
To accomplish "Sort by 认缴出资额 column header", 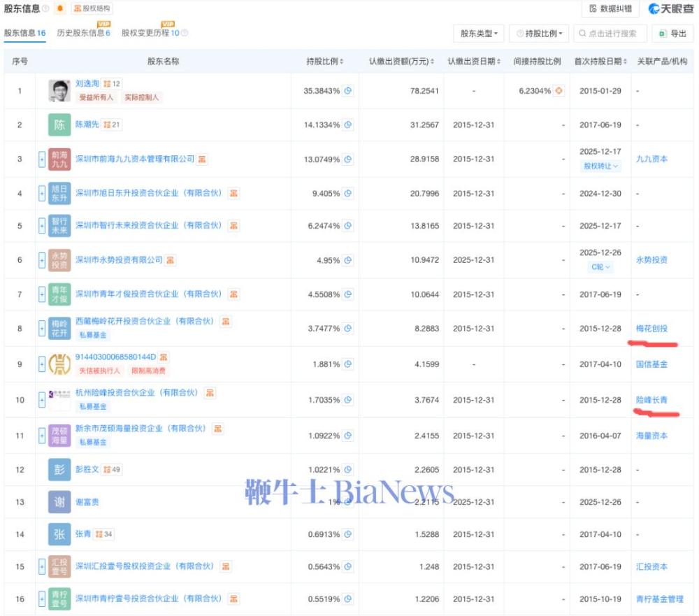I will click(x=401, y=62).
